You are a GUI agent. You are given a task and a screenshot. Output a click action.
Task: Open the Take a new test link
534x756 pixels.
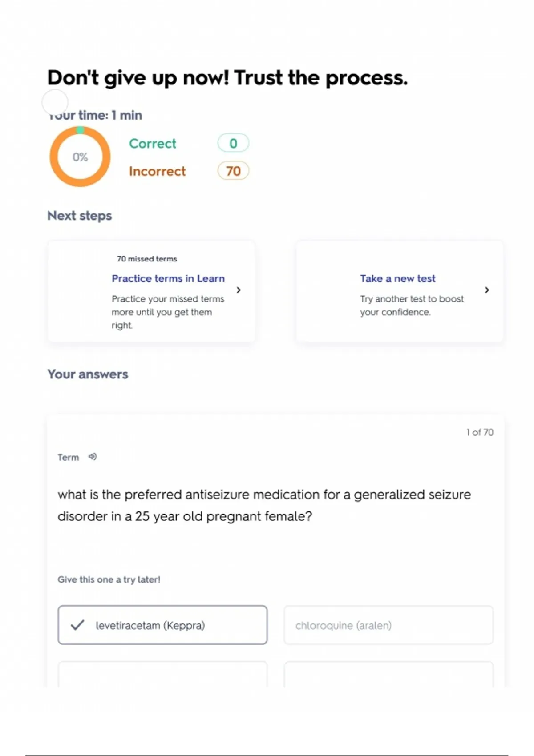click(x=398, y=278)
